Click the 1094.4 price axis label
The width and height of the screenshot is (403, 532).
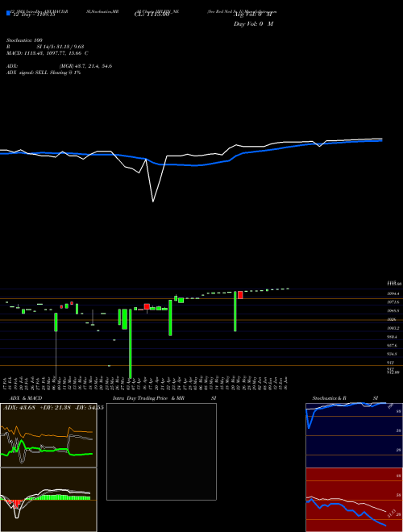click(393, 293)
